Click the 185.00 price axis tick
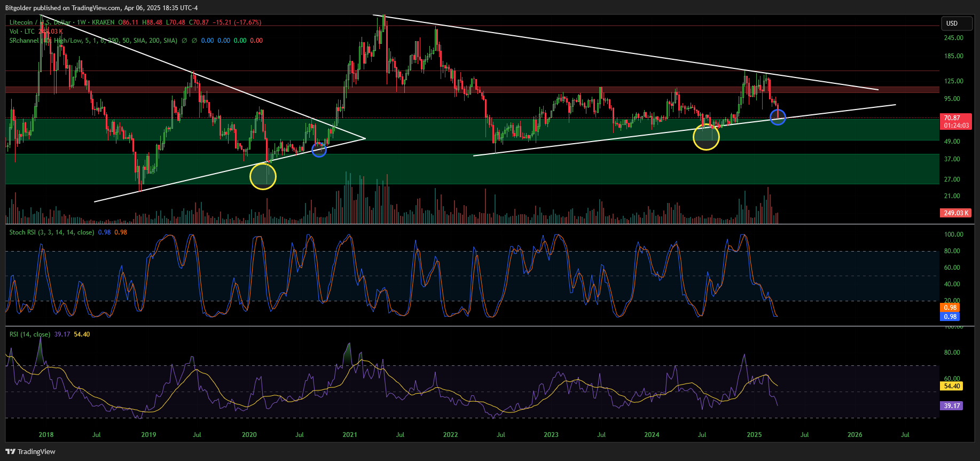The width and height of the screenshot is (980, 461). [x=954, y=56]
